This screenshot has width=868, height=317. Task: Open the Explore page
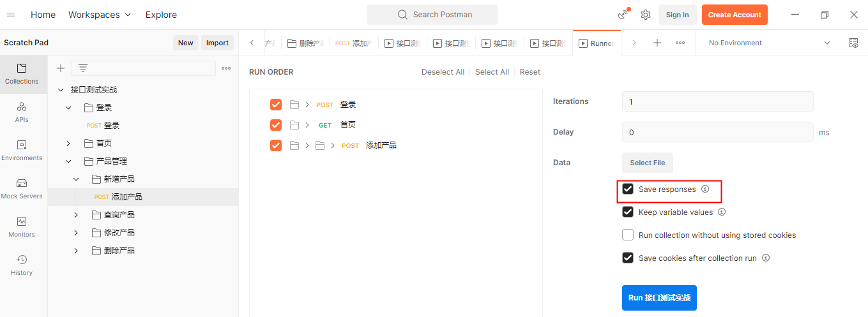click(161, 15)
